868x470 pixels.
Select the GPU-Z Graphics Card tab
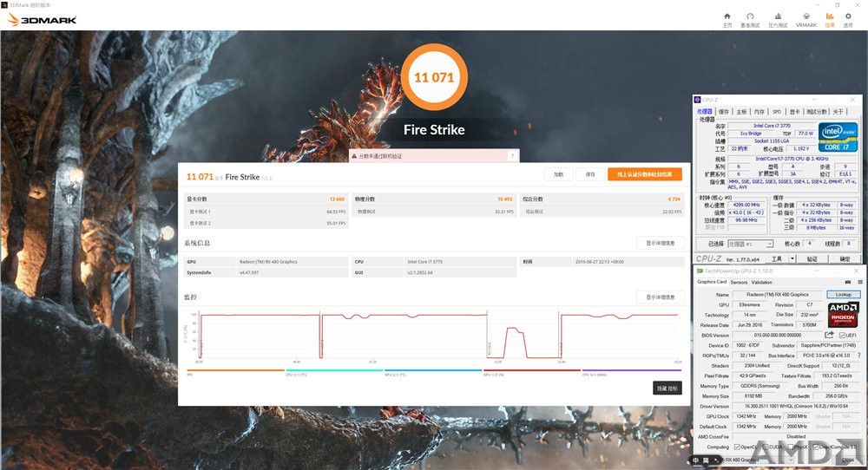[712, 282]
